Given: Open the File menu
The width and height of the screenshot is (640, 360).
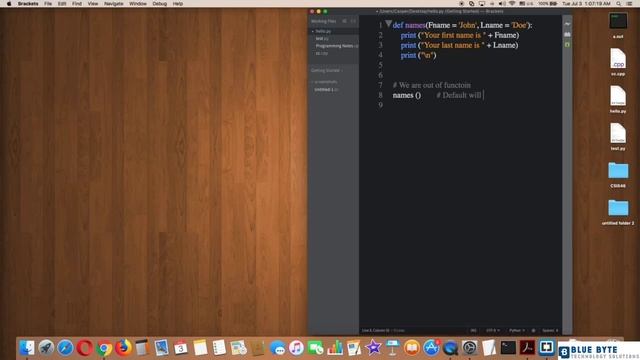Looking at the screenshot, I should point(48,4).
